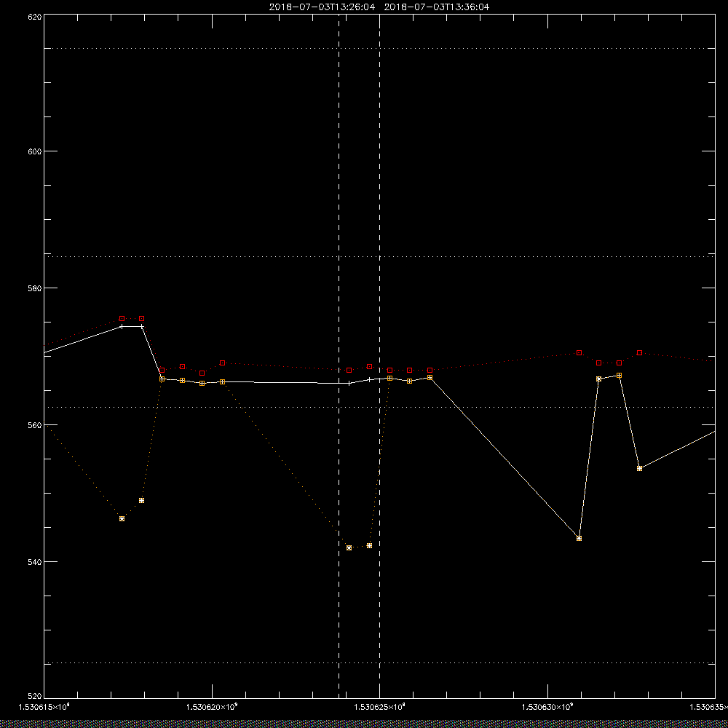The image size is (728, 728).
Task: Click the lowest orange marker between the dashed lines
Action: point(349,548)
